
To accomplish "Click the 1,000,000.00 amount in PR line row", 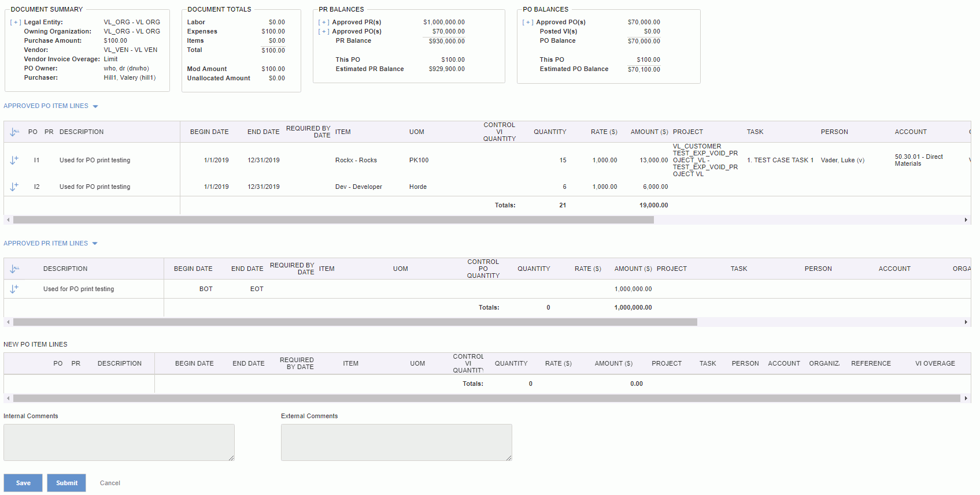I will pos(633,289).
